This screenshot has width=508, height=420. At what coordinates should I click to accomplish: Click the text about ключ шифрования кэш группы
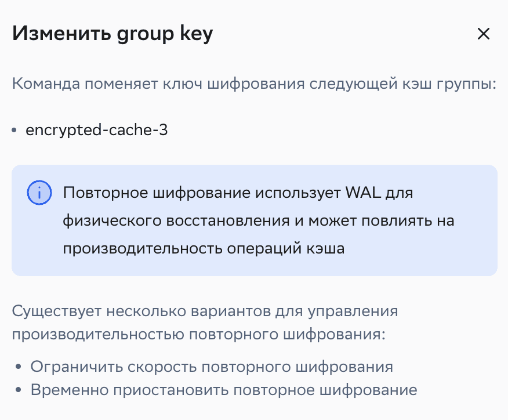point(254,84)
